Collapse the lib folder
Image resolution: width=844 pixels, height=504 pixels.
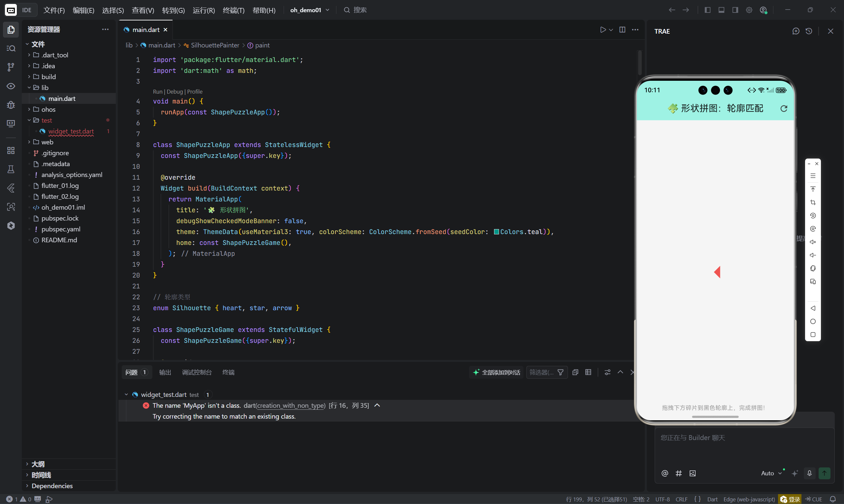click(45, 88)
